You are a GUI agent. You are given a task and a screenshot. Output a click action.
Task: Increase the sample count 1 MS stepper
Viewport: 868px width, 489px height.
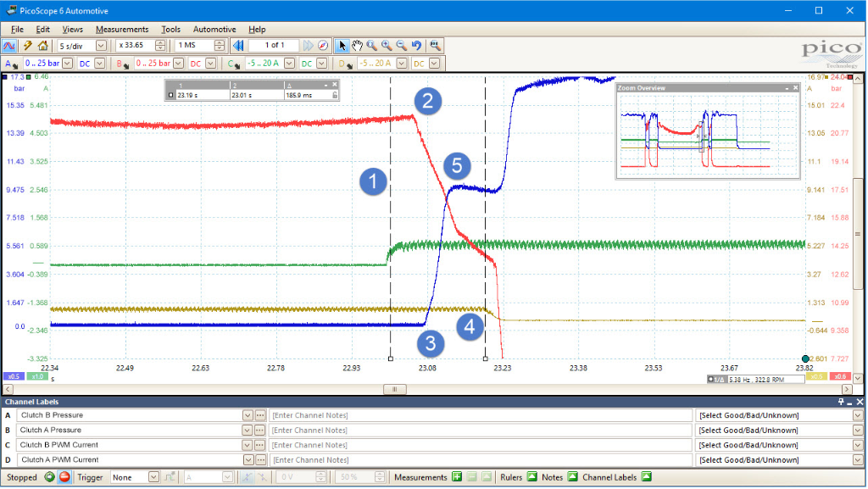(220, 42)
